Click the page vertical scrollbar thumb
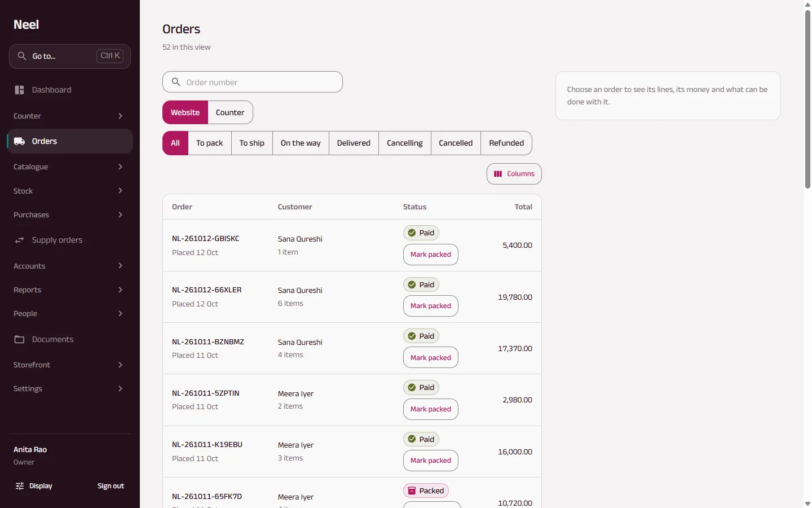The image size is (812, 508). click(x=807, y=99)
